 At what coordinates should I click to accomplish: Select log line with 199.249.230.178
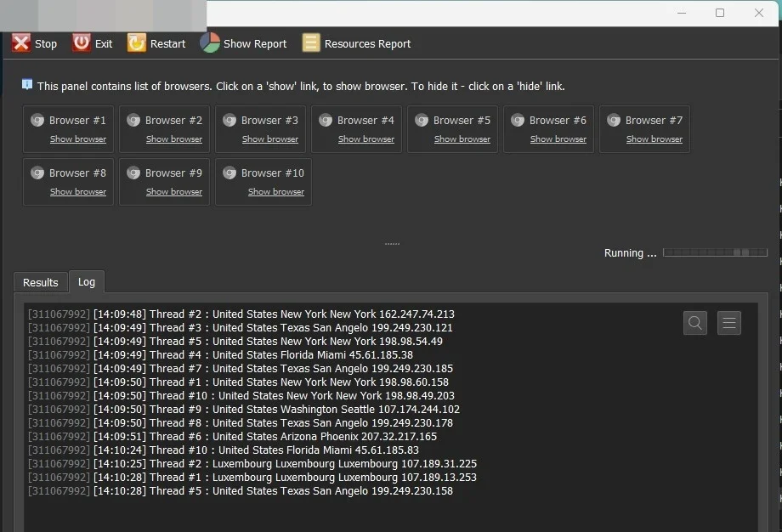[x=241, y=423]
